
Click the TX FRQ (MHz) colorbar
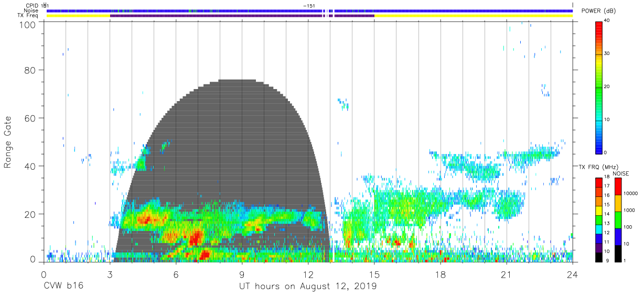tap(599, 220)
